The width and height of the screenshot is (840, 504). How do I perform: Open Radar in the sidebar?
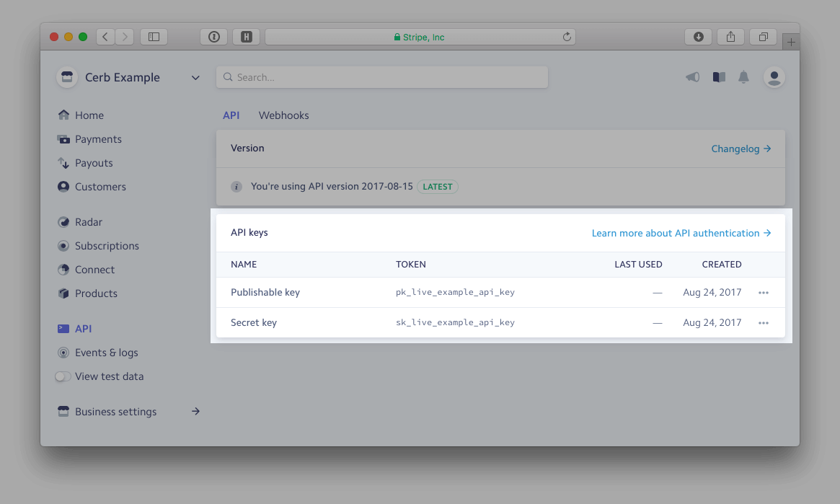(89, 222)
